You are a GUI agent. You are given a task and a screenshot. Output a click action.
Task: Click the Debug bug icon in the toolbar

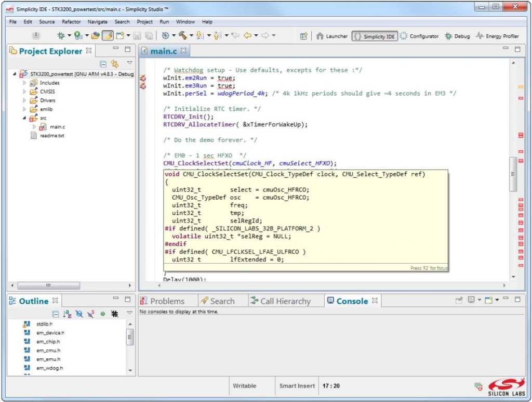click(x=61, y=35)
